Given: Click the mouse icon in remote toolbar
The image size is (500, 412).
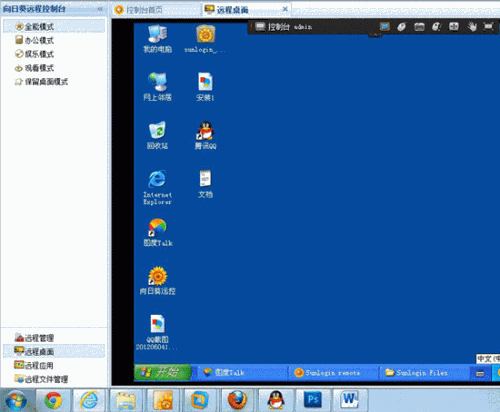Looking at the screenshot, I should tap(402, 27).
